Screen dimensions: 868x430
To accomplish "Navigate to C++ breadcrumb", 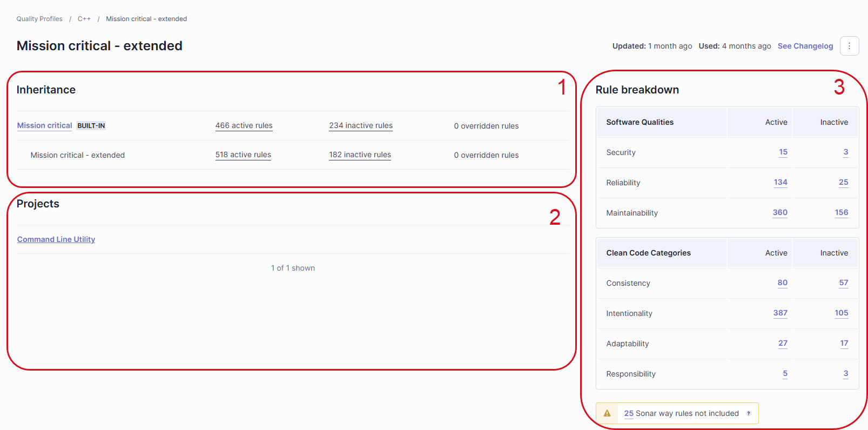I will 84,19.
